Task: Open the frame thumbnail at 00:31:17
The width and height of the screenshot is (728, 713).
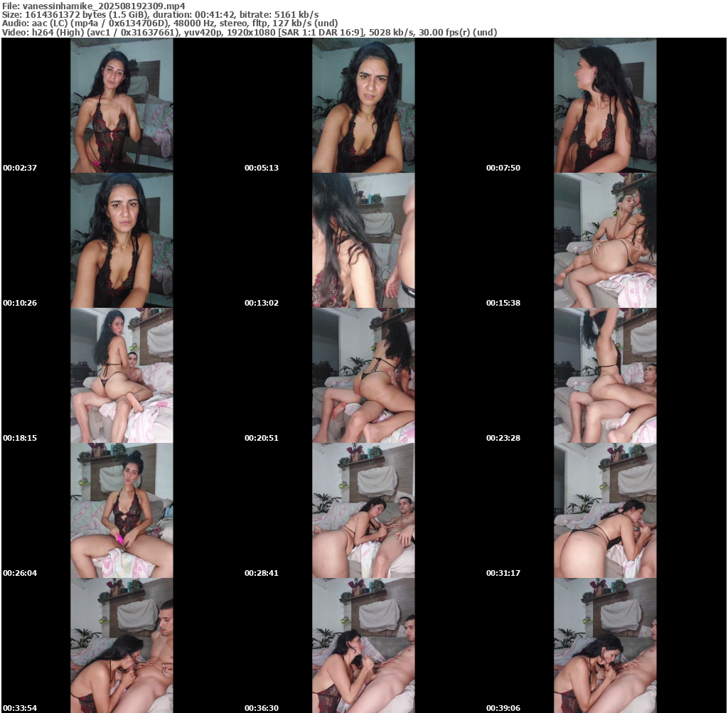Action: (x=605, y=510)
